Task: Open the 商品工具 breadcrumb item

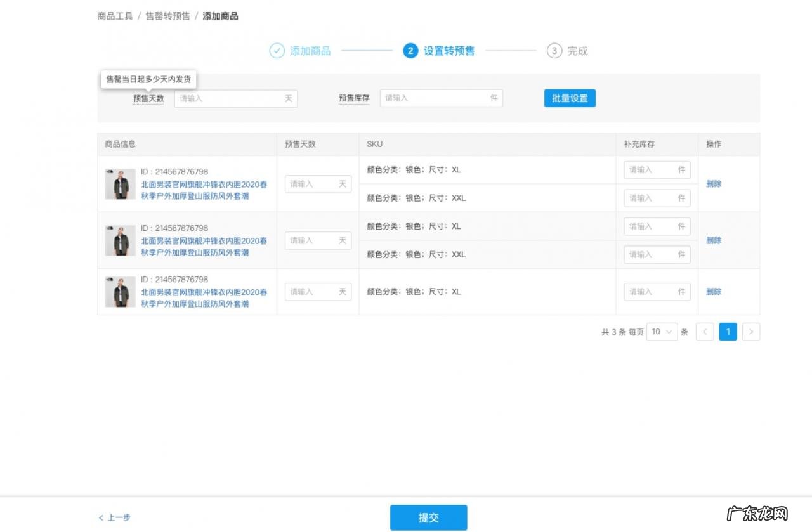Action: click(114, 16)
